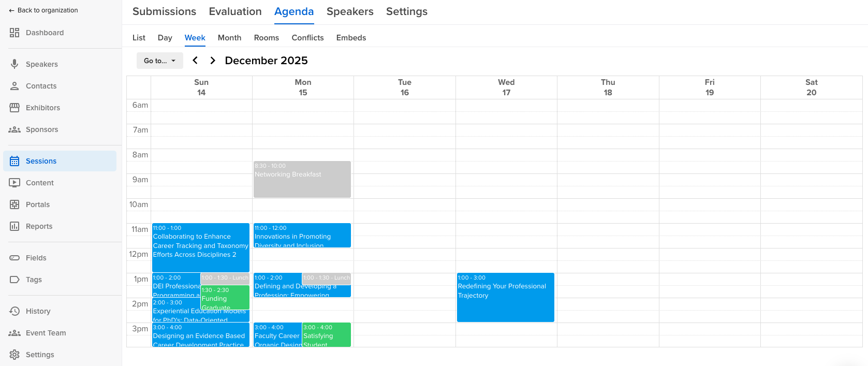Click the Speakers microphone icon in sidebar
This screenshot has height=366, width=868.
[14, 64]
